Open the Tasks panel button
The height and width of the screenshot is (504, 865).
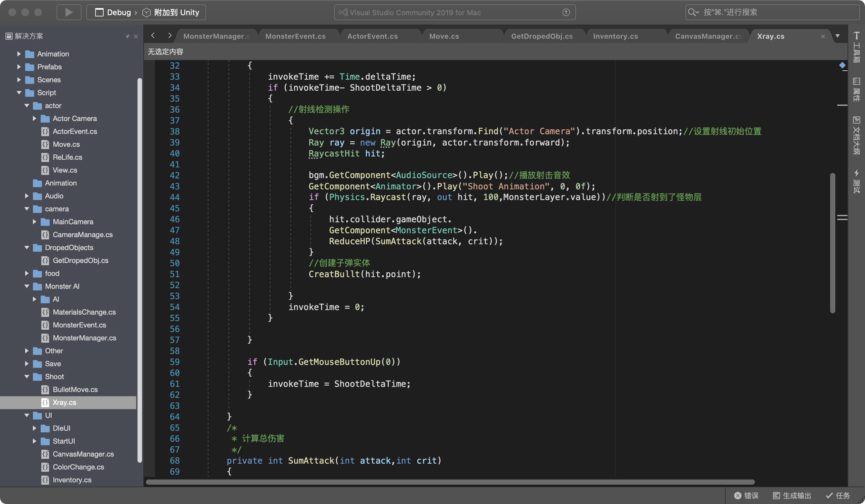(x=838, y=495)
